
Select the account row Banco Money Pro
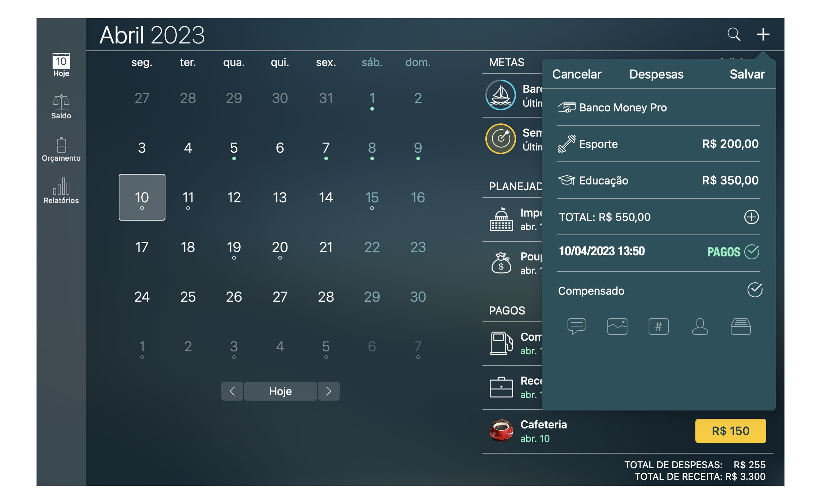tap(659, 107)
